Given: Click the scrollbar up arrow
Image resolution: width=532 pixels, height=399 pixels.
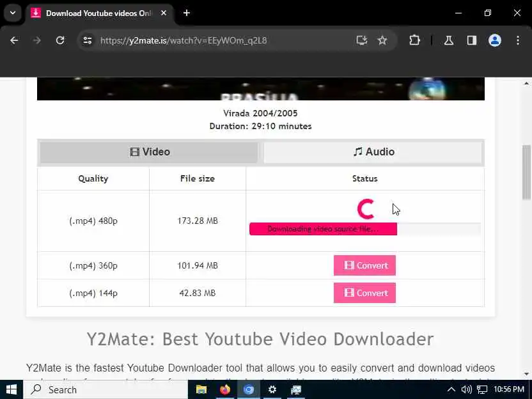Looking at the screenshot, I should 526,83.
